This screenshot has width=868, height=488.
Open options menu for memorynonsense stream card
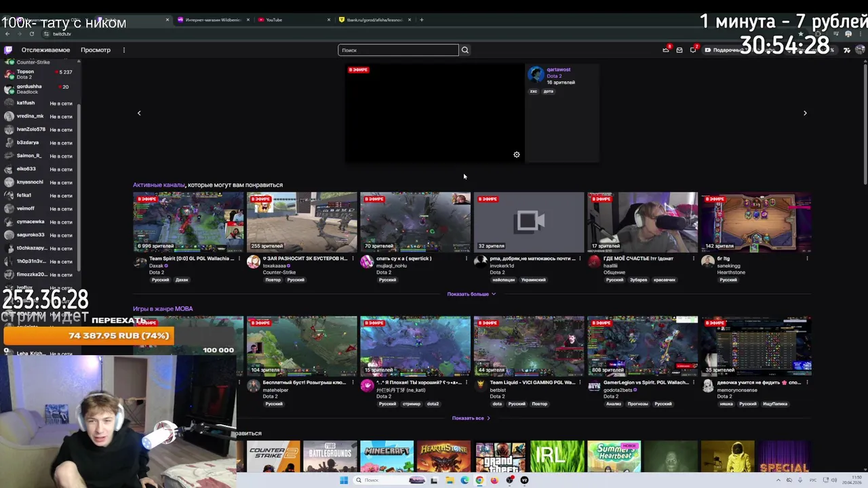(x=807, y=383)
